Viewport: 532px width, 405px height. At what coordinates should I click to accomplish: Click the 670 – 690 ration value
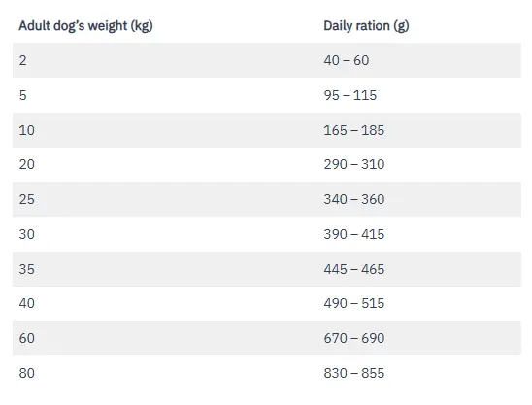(354, 338)
